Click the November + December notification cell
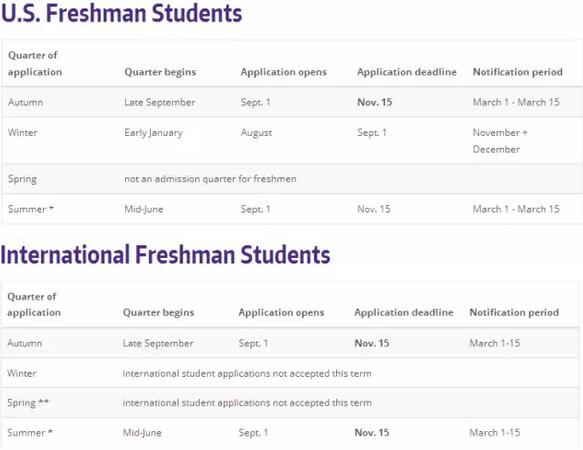 point(500,141)
